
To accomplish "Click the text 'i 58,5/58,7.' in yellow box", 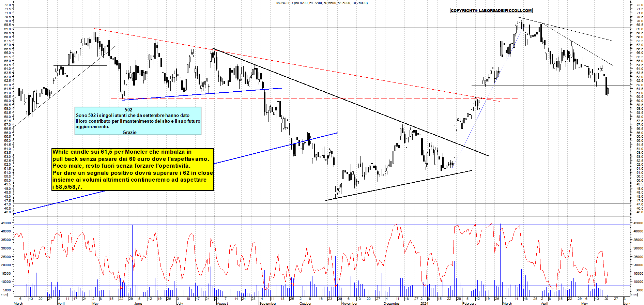I will click(67, 187).
